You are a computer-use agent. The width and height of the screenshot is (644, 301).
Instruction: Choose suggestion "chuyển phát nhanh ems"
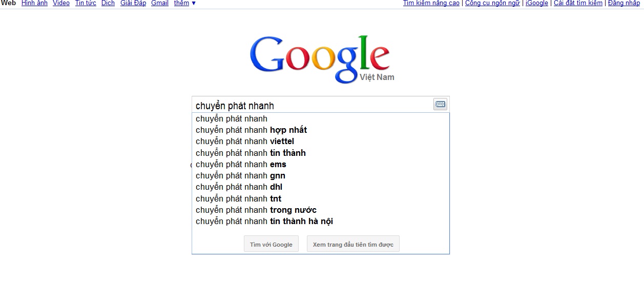[321, 165]
